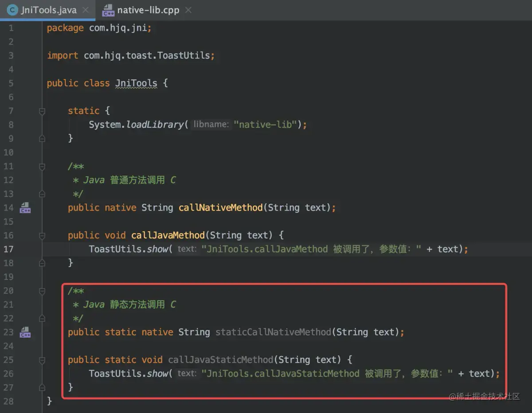532x413 pixels.
Task: Close the native-lib.cpp tab
Action: click(188, 10)
